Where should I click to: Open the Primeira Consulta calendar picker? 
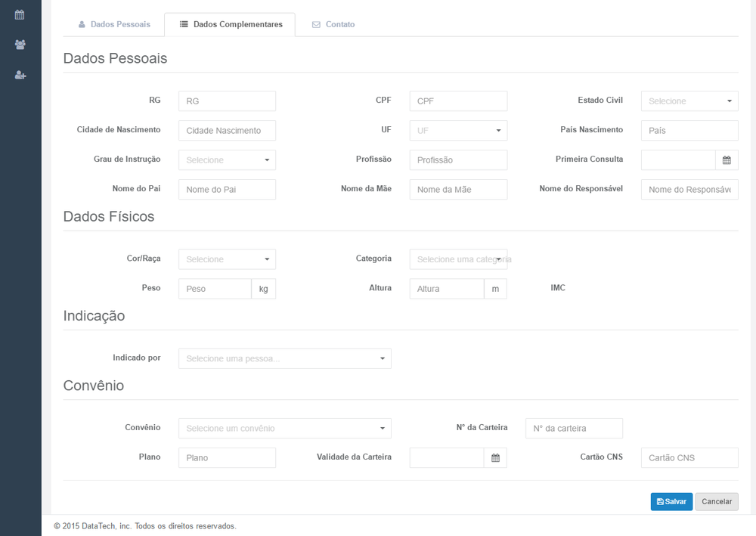(727, 160)
